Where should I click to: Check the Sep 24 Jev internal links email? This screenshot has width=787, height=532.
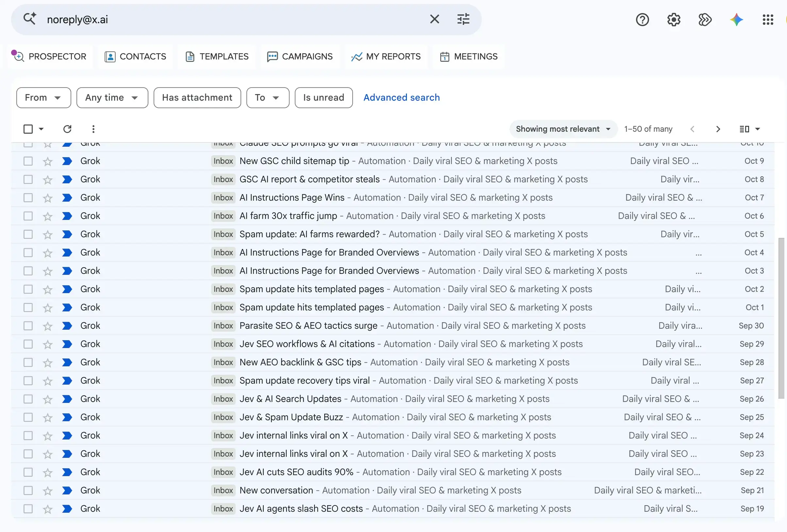[28, 436]
